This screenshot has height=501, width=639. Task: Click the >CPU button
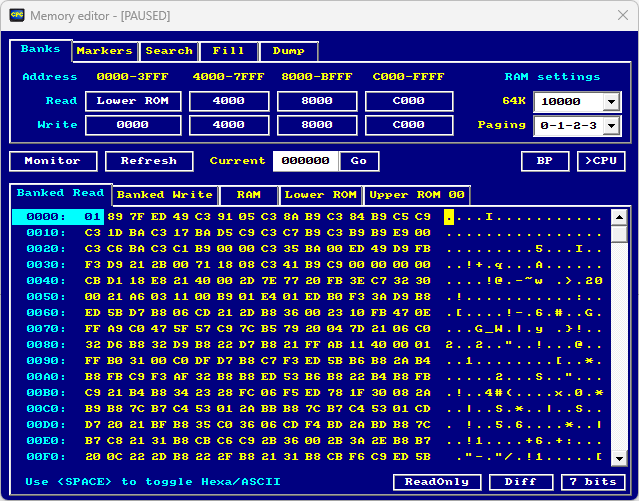pos(601,161)
